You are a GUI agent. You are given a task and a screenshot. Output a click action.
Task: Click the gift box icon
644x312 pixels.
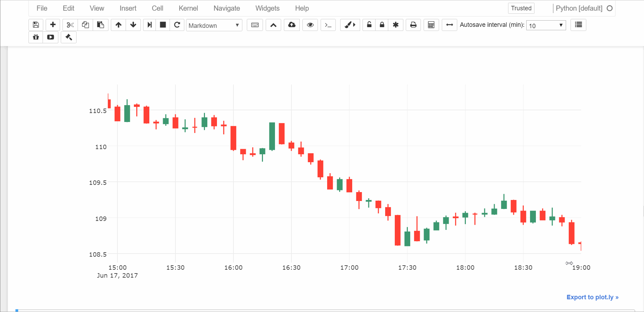point(36,37)
